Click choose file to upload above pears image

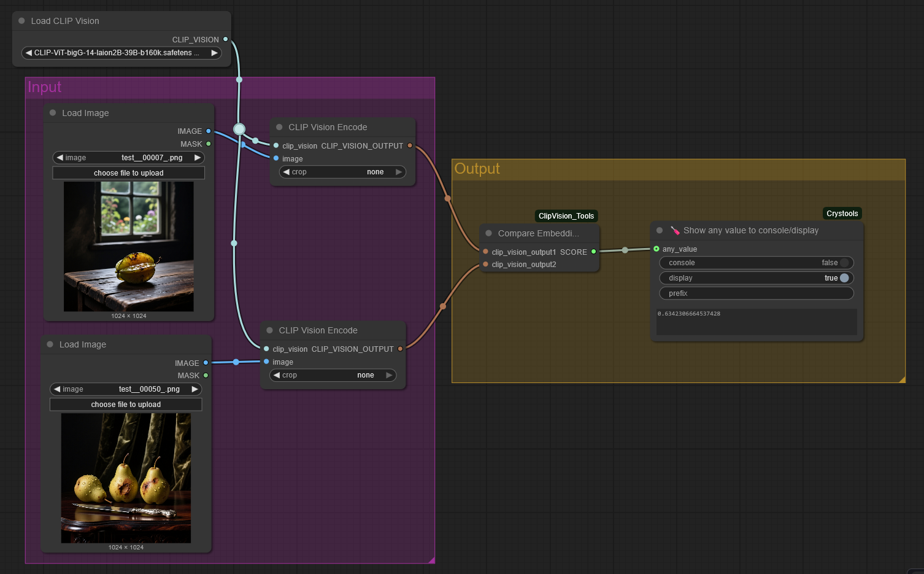tap(126, 405)
